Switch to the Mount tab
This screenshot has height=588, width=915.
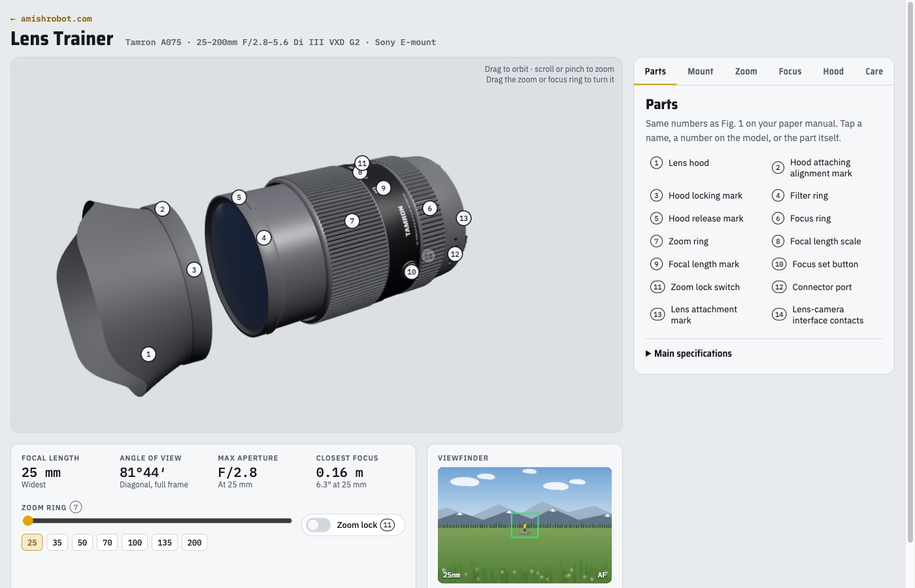[x=701, y=72]
